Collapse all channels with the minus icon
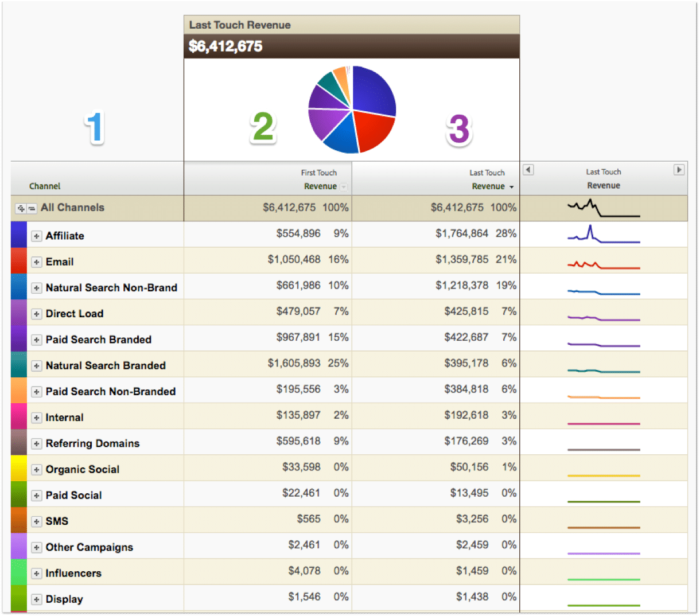 [x=32, y=209]
